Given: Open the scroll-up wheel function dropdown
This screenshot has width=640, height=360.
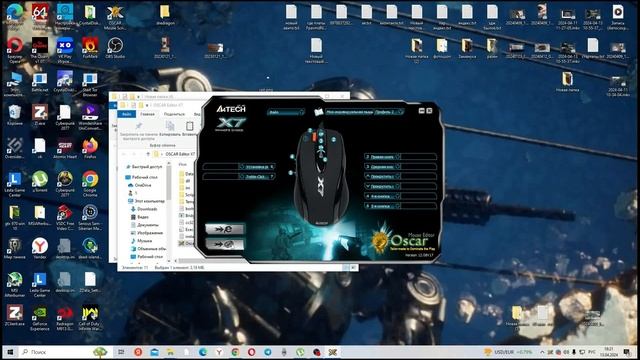Looking at the screenshot, I should click(382, 176).
